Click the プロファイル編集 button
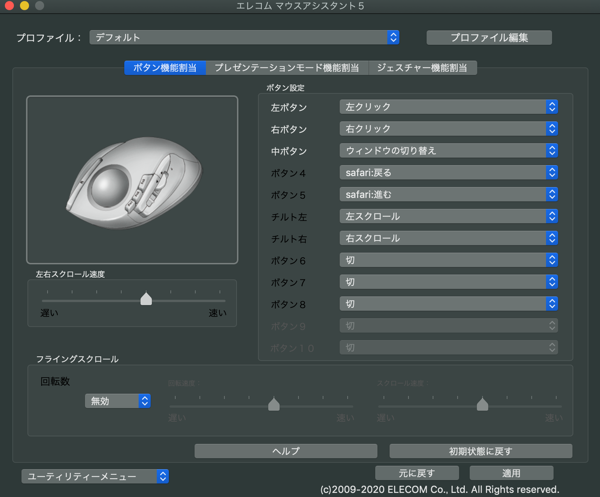 pyautogui.click(x=489, y=37)
